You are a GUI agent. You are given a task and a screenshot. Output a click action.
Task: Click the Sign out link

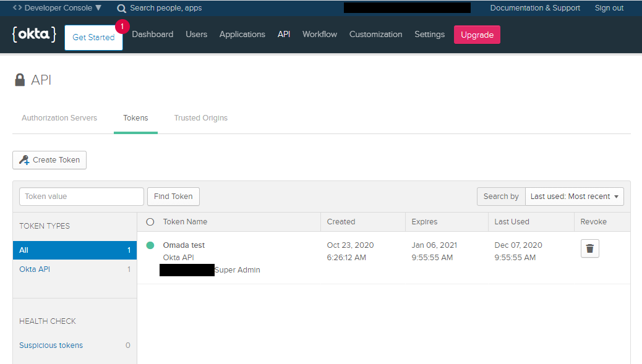pos(609,8)
